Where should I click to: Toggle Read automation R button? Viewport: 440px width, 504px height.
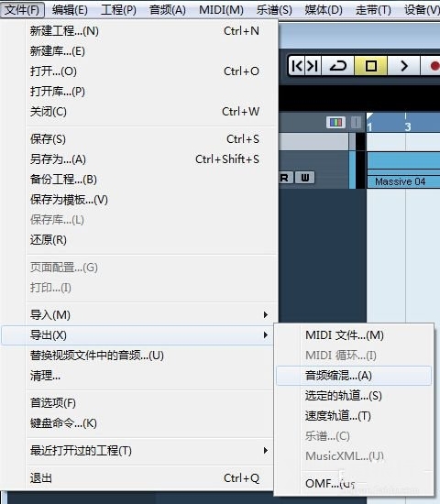click(x=285, y=178)
